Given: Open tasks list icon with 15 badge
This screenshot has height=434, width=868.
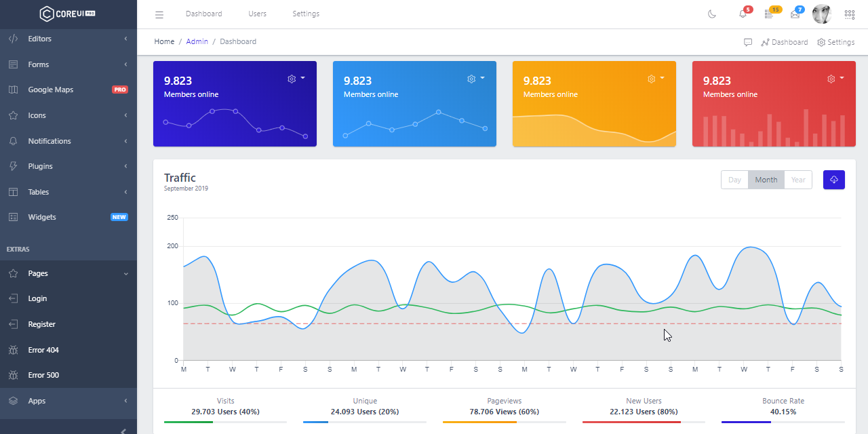Looking at the screenshot, I should pyautogui.click(x=770, y=14).
